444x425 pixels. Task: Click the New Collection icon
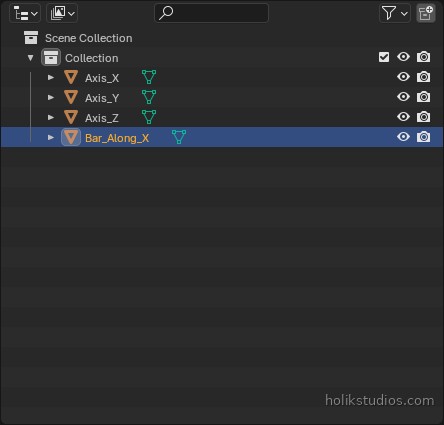426,13
